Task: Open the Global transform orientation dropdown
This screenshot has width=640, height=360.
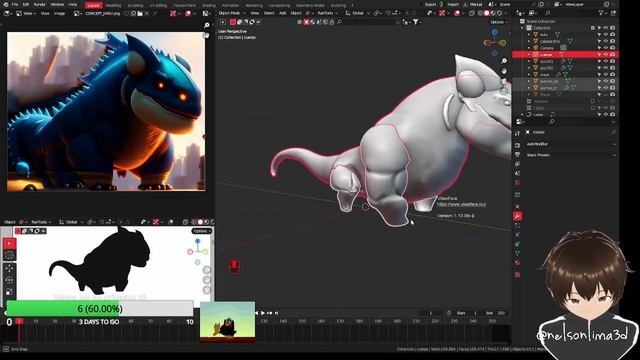Action: pos(358,13)
